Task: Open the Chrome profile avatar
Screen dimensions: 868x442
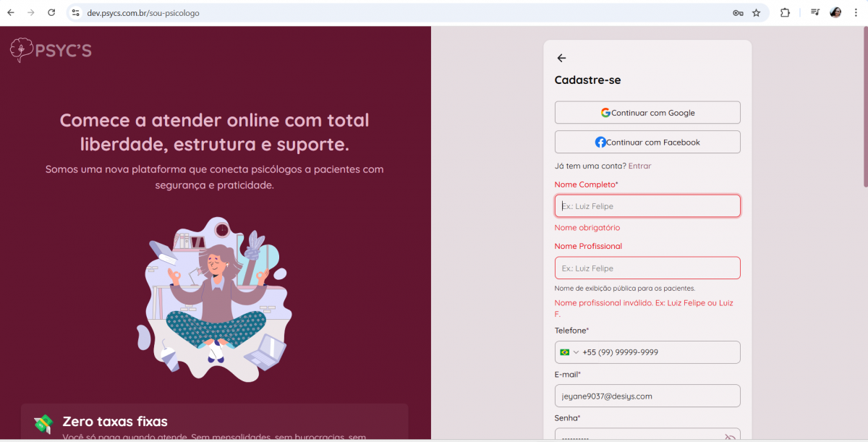Action: [x=835, y=12]
